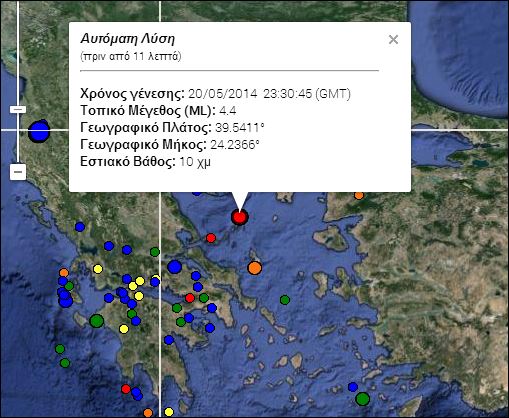
Task: Click the orange marker on the Turkish coast
Action: coord(359,195)
